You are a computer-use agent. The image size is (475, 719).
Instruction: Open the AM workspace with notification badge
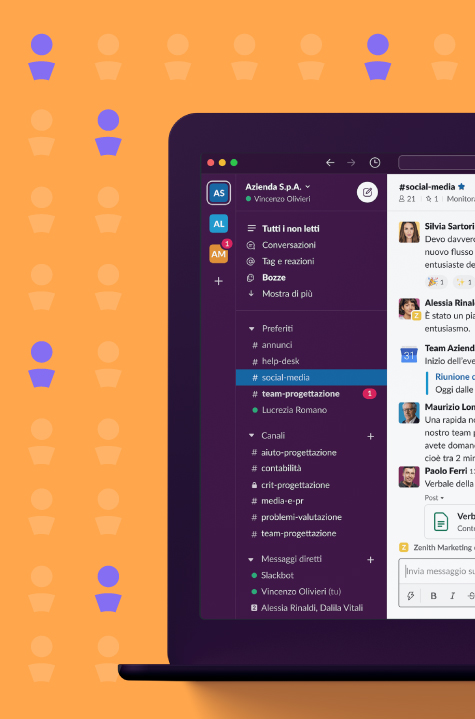coord(219,253)
